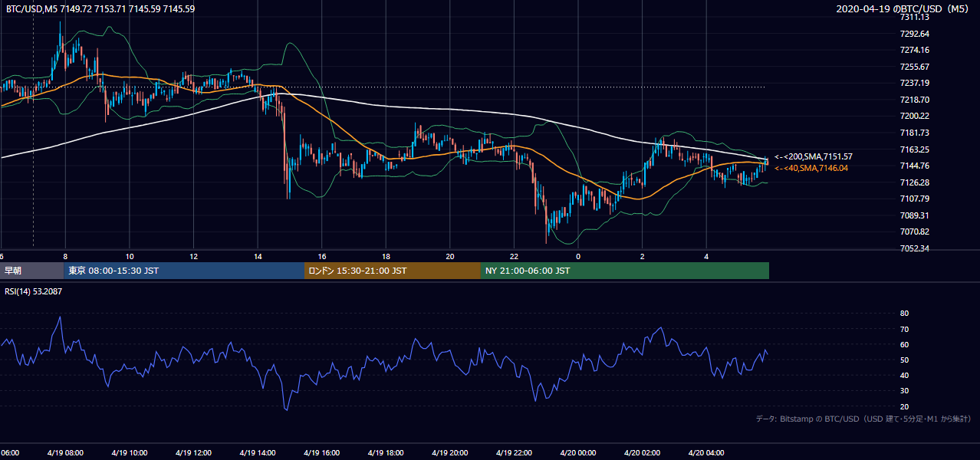Click the 4/20 02:00 time axis label
The width and height of the screenshot is (980, 460).
[641, 453]
